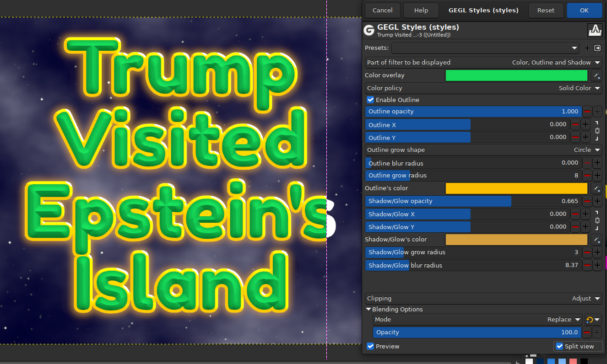The image size is (607, 364).
Task: Click the Cancel button
Action: click(382, 10)
